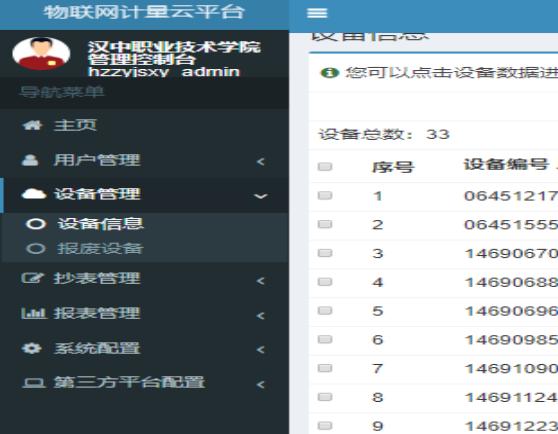Click device number starting 14690696
The height and width of the screenshot is (434, 558).
511,311
